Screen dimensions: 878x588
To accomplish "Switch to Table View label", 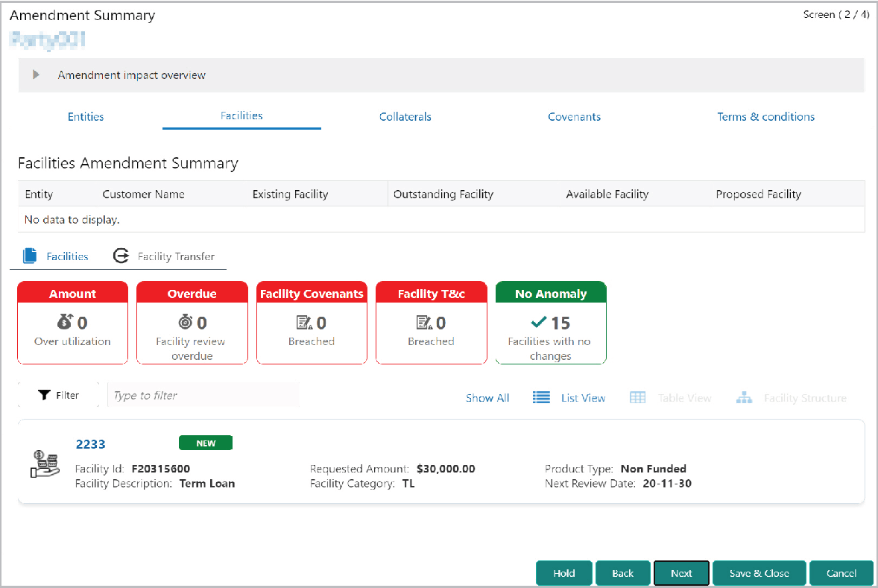I will (684, 398).
